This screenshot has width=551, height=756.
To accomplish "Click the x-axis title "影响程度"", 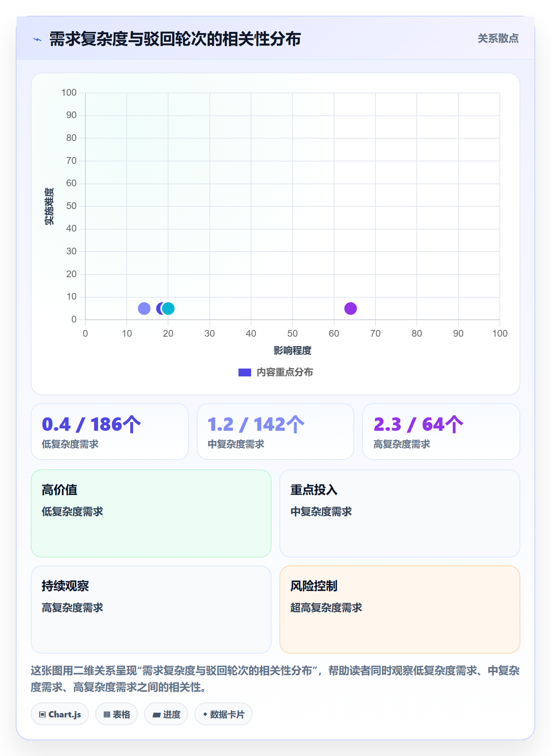I will (292, 350).
